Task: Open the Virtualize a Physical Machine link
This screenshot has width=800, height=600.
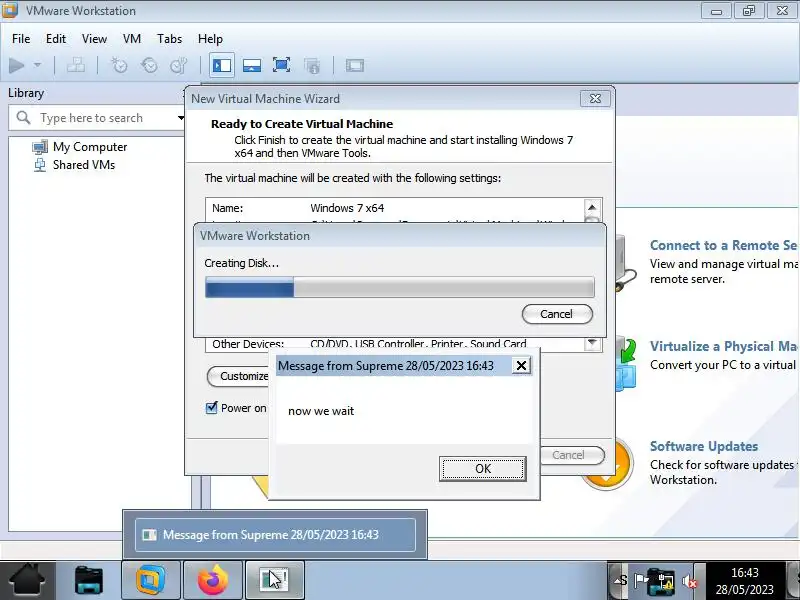Action: tap(724, 346)
